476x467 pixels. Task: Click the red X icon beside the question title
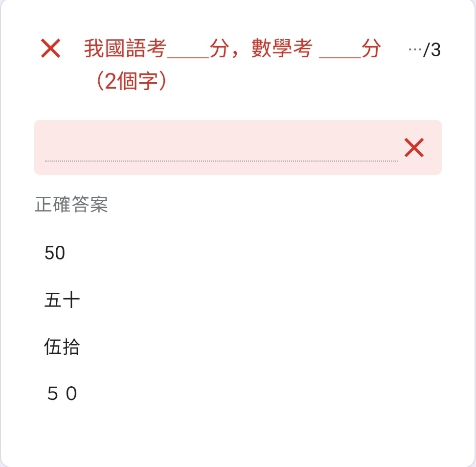50,49
